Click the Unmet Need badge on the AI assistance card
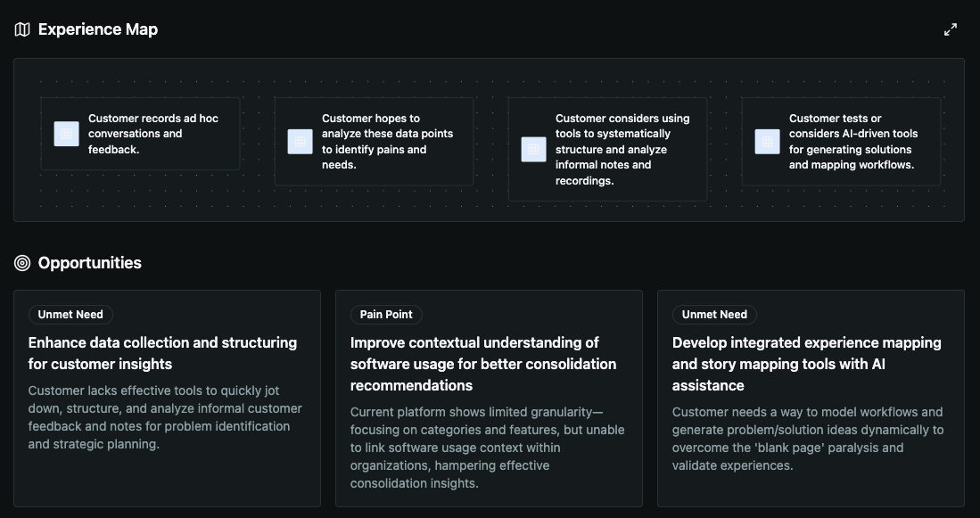This screenshot has height=518, width=980. pos(714,314)
